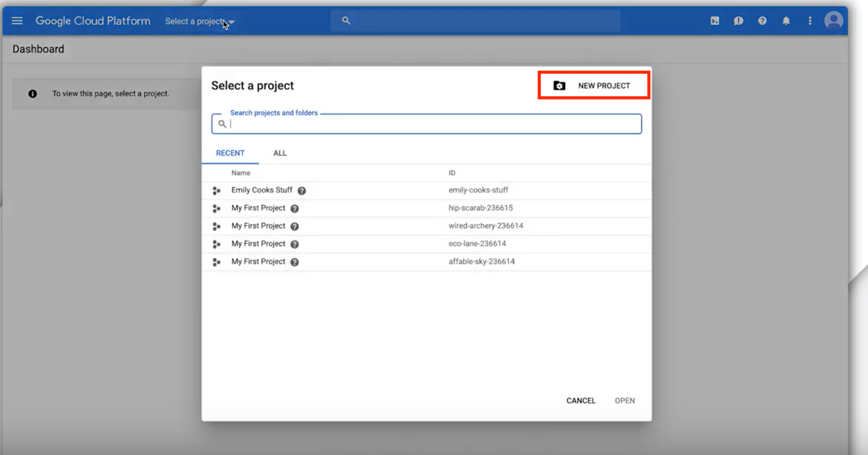Click help icon for hip-scarab-236615 project
Image resolution: width=868 pixels, height=455 pixels.
coord(294,209)
